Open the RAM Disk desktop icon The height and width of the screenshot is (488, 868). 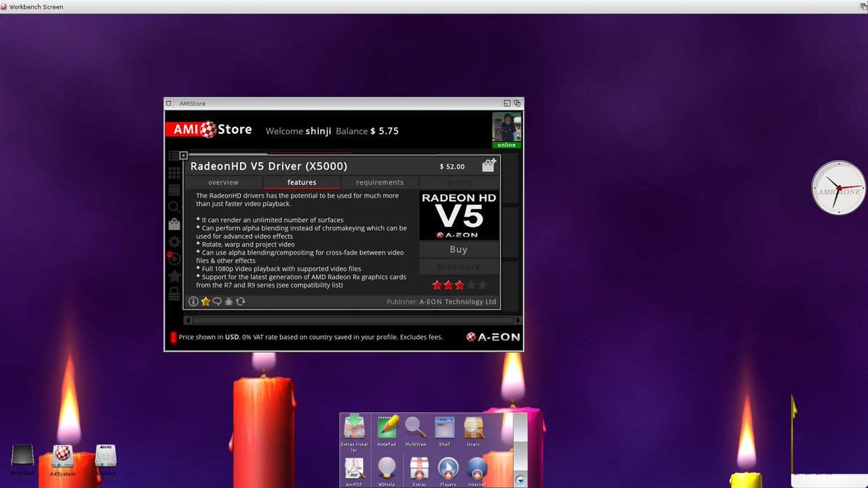22,460
